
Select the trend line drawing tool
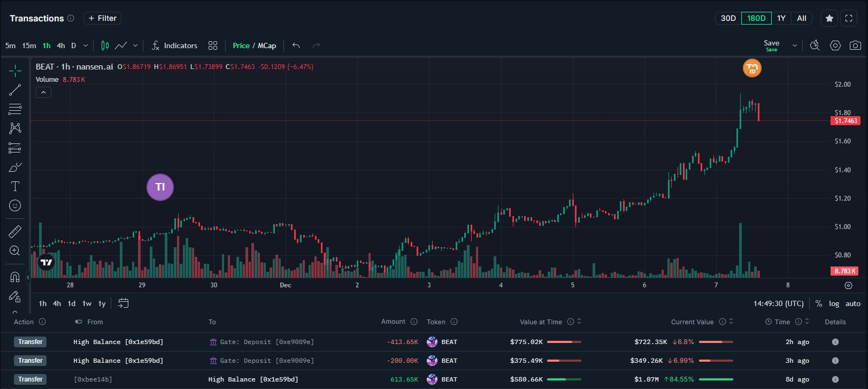15,90
